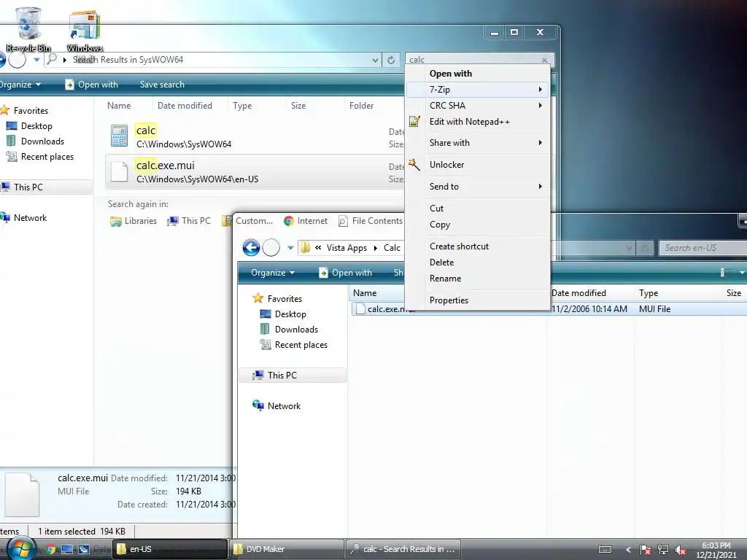Choose Edit with Notepad++
747x560 pixels.
click(477, 122)
